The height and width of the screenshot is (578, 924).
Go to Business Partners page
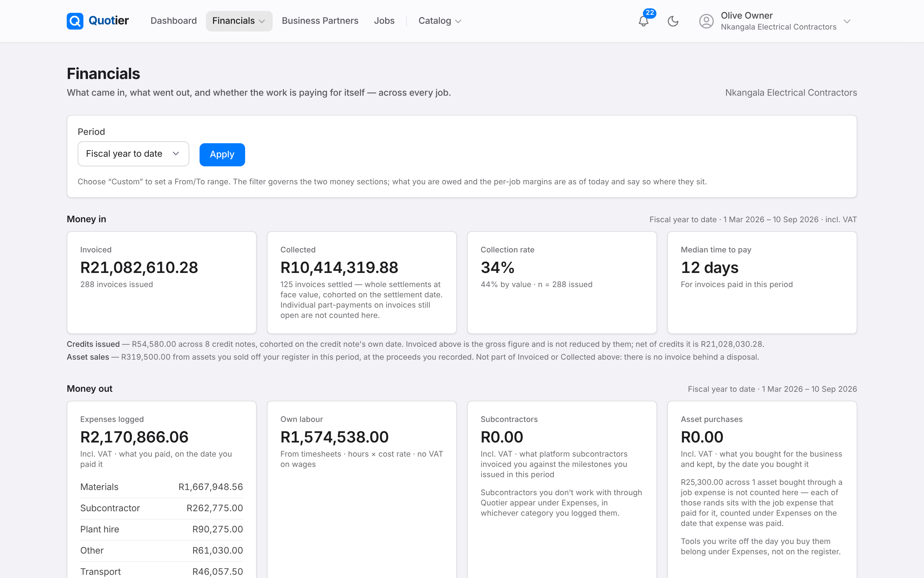(x=320, y=21)
